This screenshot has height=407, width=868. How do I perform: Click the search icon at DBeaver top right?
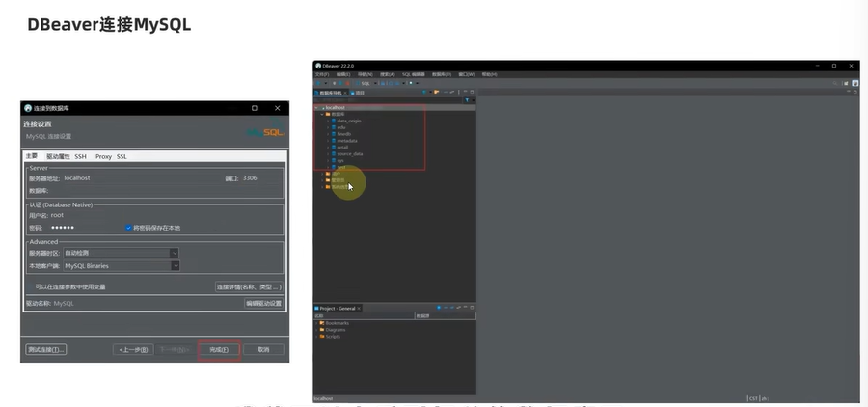835,83
